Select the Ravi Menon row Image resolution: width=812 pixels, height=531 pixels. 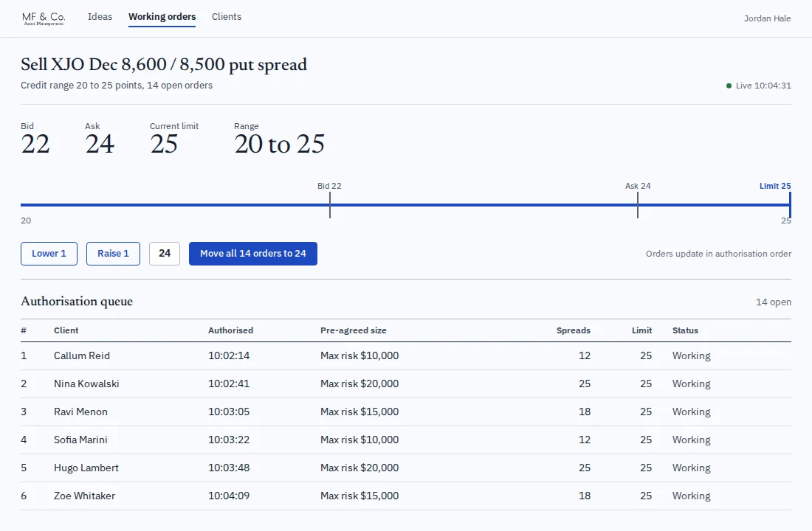point(406,412)
